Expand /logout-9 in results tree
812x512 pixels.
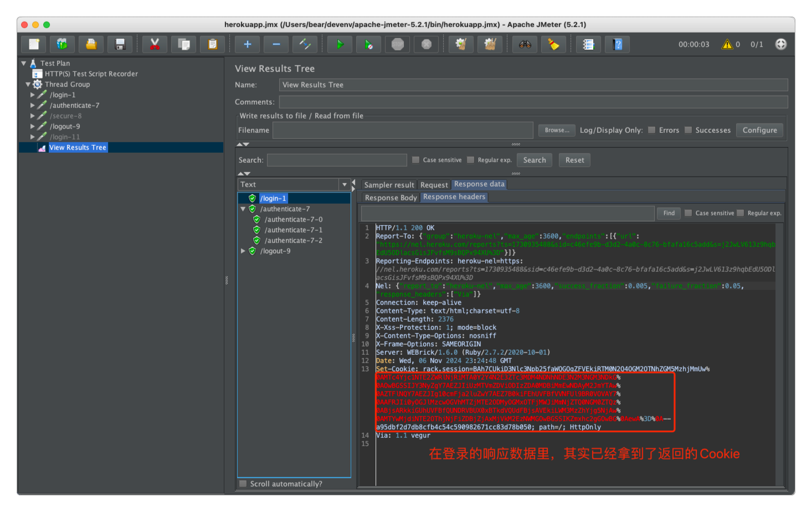point(243,251)
